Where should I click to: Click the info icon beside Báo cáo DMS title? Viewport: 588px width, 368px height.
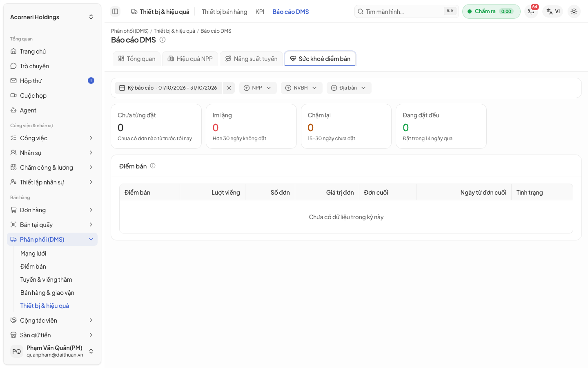click(163, 40)
